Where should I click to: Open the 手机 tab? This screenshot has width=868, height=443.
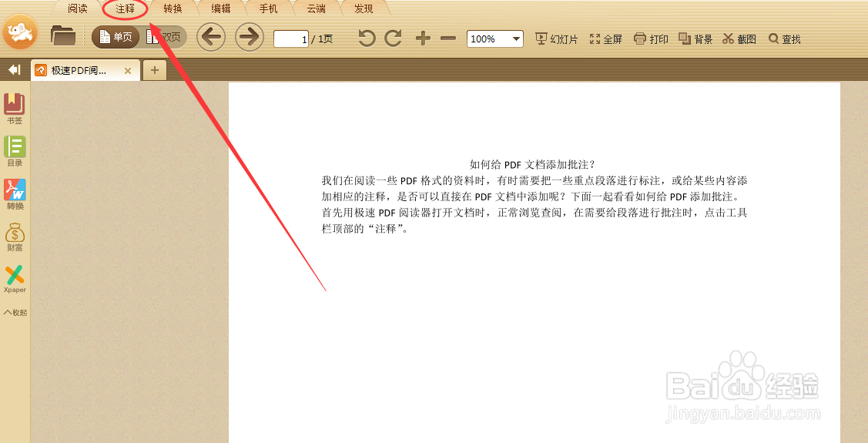click(x=269, y=9)
